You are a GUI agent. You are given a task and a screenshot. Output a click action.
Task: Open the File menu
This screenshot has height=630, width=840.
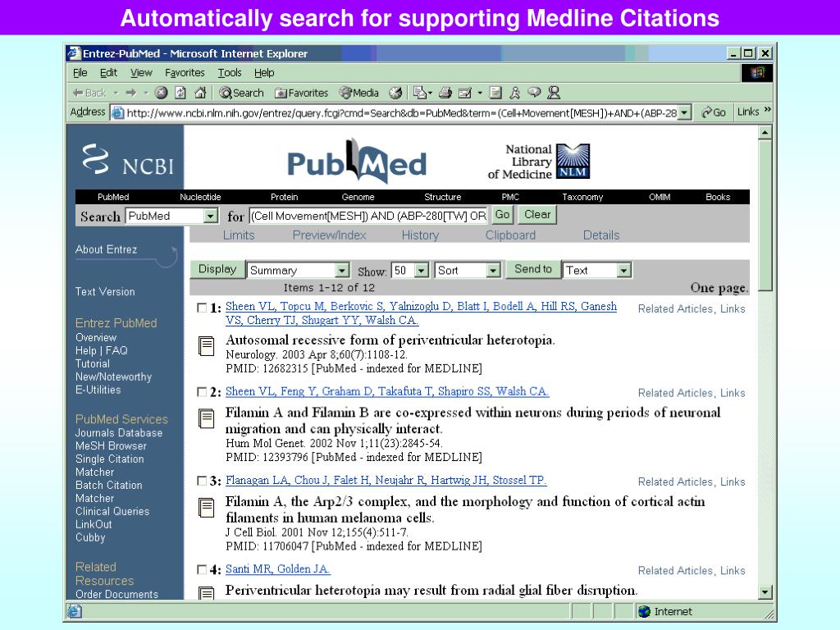coord(80,73)
